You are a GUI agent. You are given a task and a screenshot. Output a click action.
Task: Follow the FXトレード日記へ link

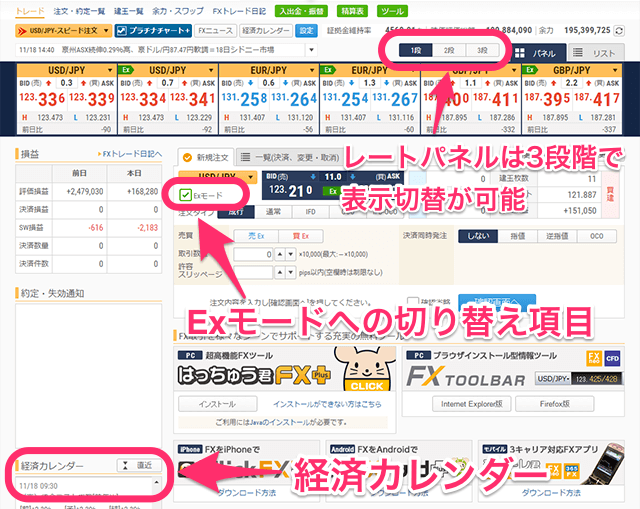(130, 154)
